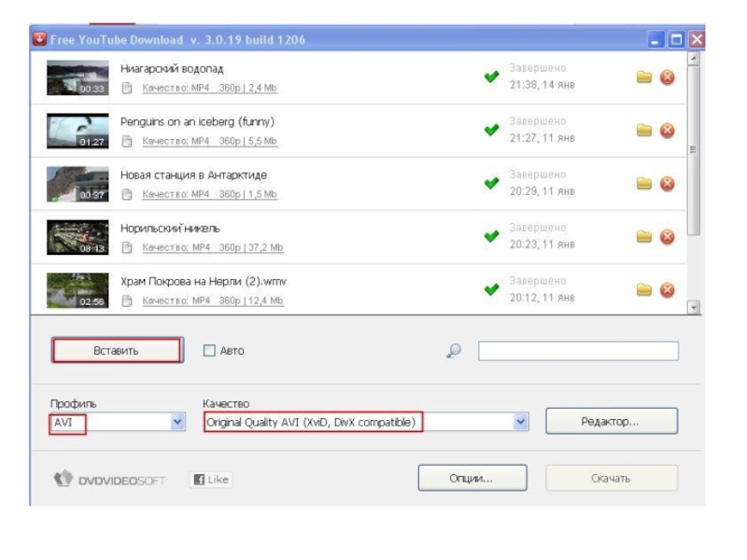Select title Penguins on an iceberg (funny)
The image size is (747, 560).
197,122
